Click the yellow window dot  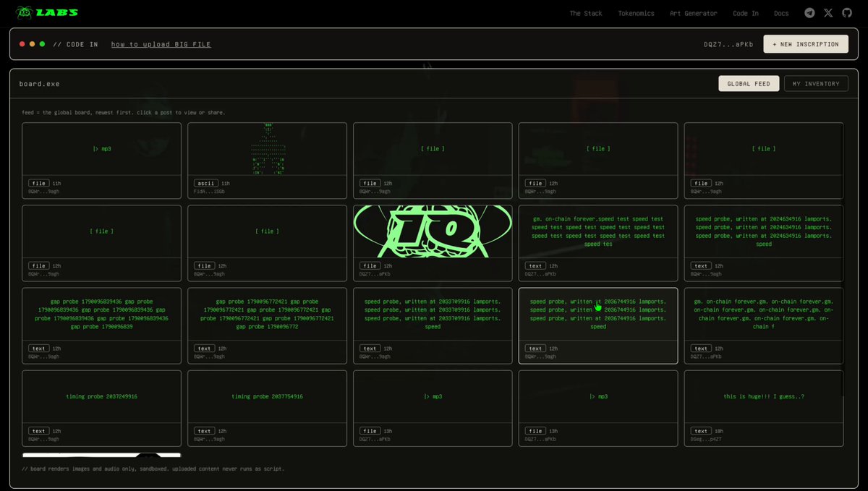[33, 44]
